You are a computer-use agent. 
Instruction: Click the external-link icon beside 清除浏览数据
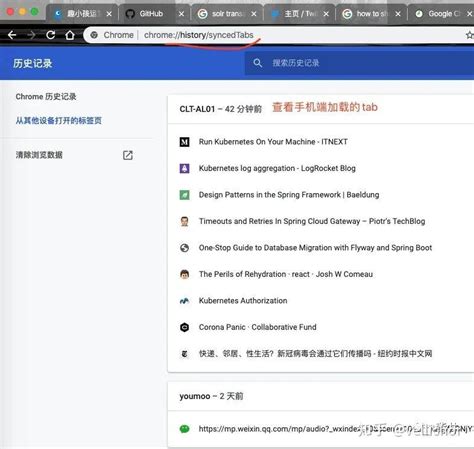point(128,155)
